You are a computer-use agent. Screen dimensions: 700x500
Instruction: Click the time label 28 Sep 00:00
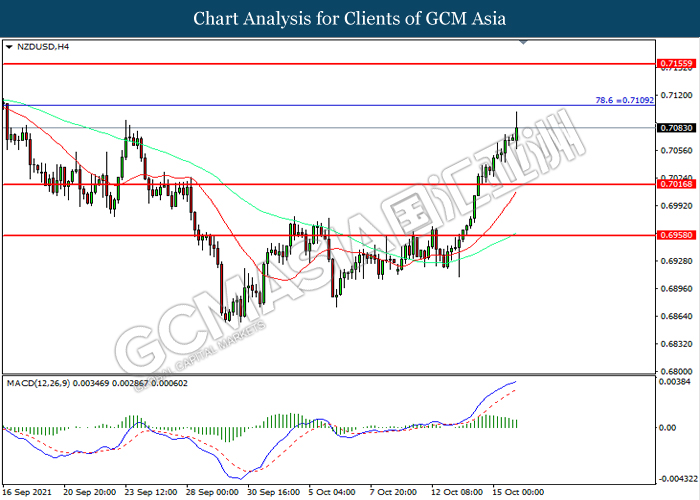[212, 492]
